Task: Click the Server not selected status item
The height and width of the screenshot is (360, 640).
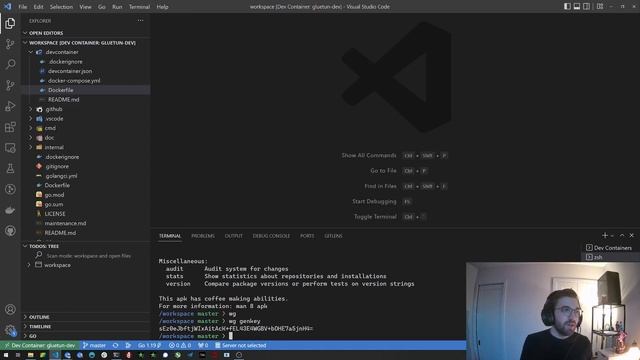Action: coord(241,345)
